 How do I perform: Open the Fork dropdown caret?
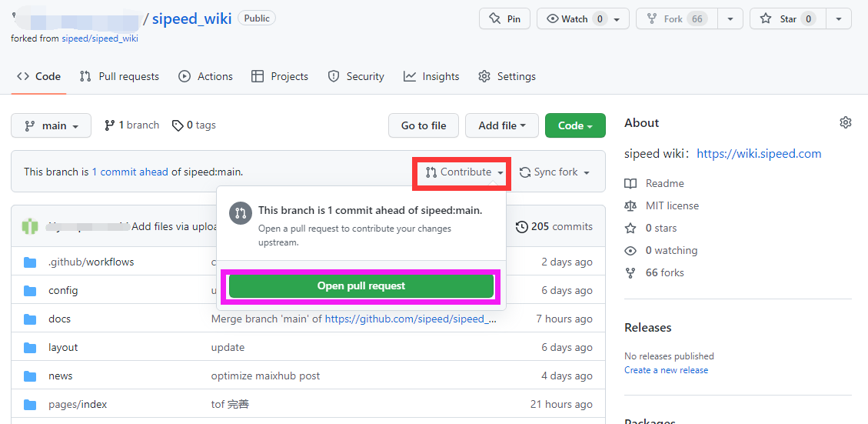pyautogui.click(x=730, y=18)
